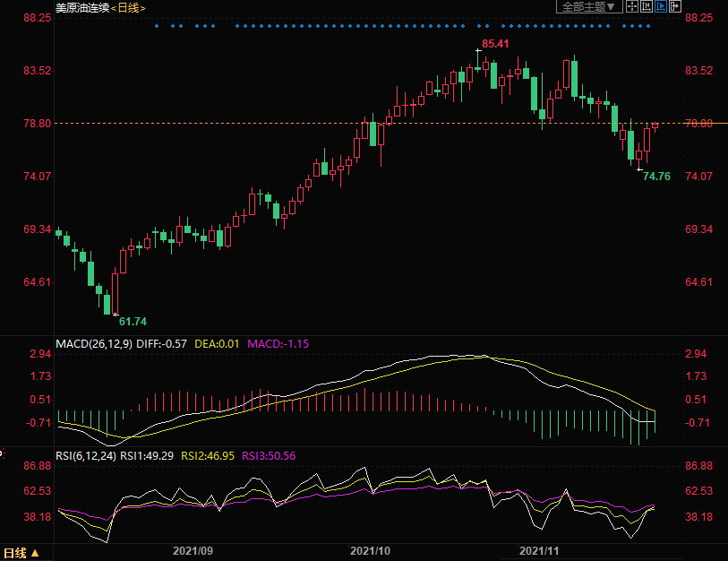
Task: Click the RSI(6,12,24) indicator label
Action: coord(86,456)
